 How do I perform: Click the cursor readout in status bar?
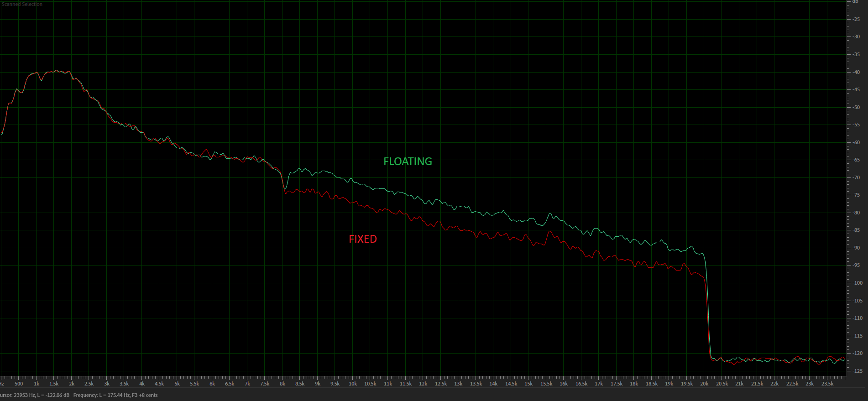[x=35, y=395]
